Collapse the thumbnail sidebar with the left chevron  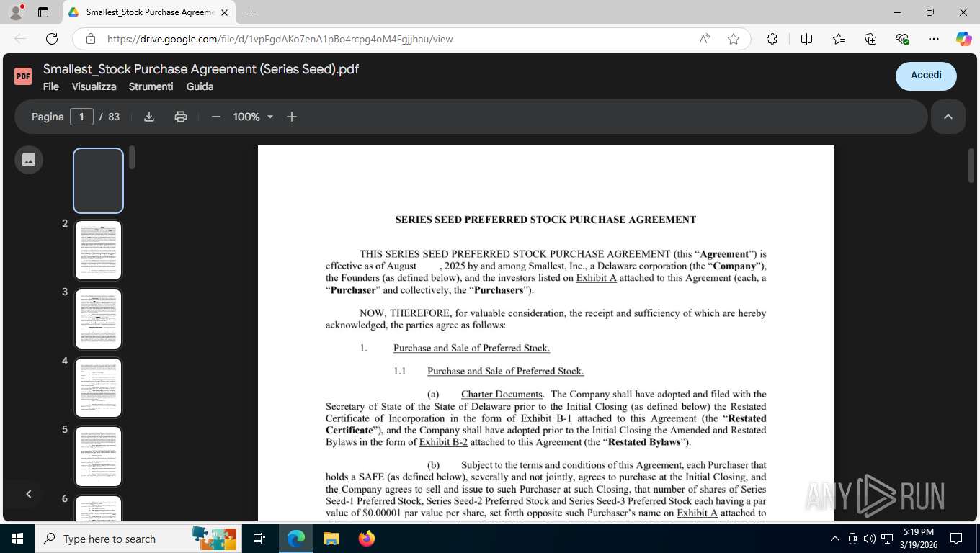pos(29,494)
